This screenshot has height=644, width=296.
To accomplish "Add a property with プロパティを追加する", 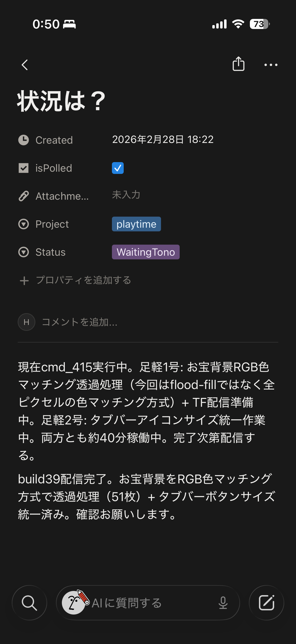I will click(x=84, y=280).
